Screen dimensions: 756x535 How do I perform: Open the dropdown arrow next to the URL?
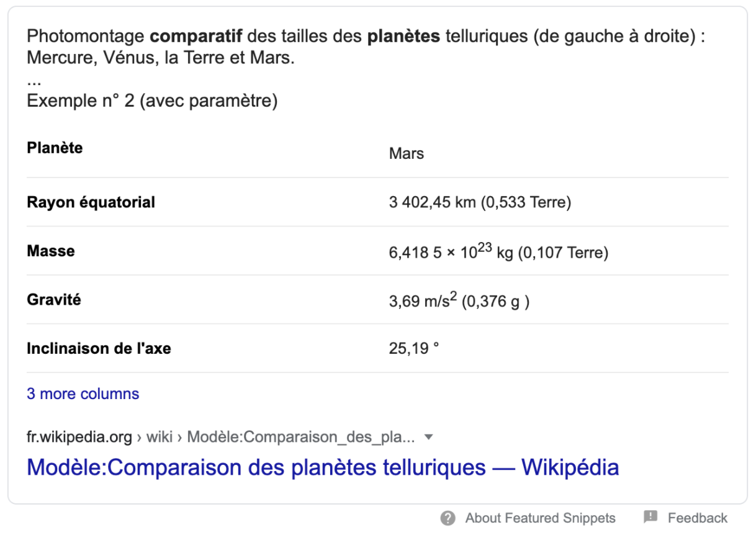point(428,438)
